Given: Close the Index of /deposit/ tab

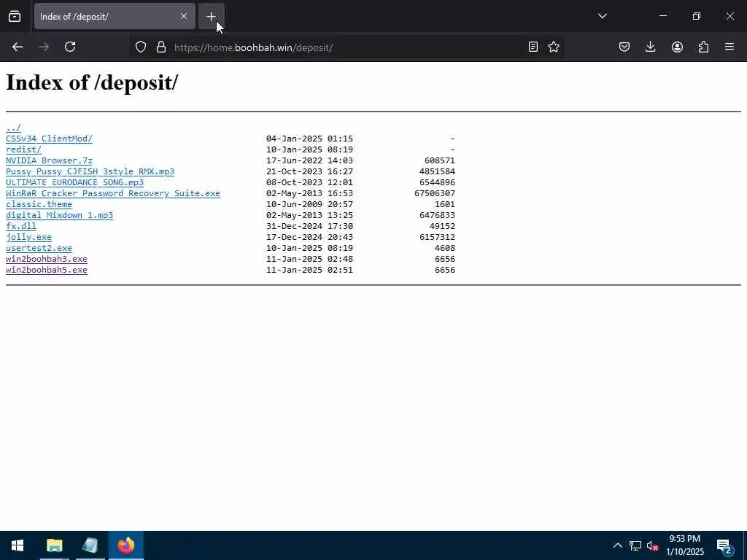Looking at the screenshot, I should point(184,17).
